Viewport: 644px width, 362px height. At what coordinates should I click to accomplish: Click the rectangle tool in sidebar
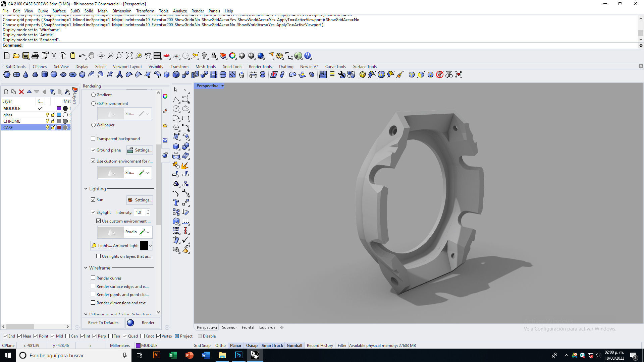pos(185,118)
